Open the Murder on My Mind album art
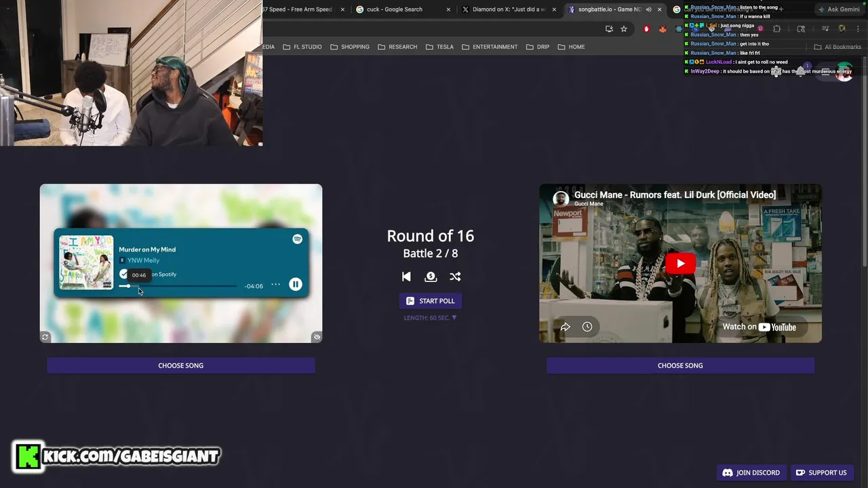 click(x=86, y=262)
